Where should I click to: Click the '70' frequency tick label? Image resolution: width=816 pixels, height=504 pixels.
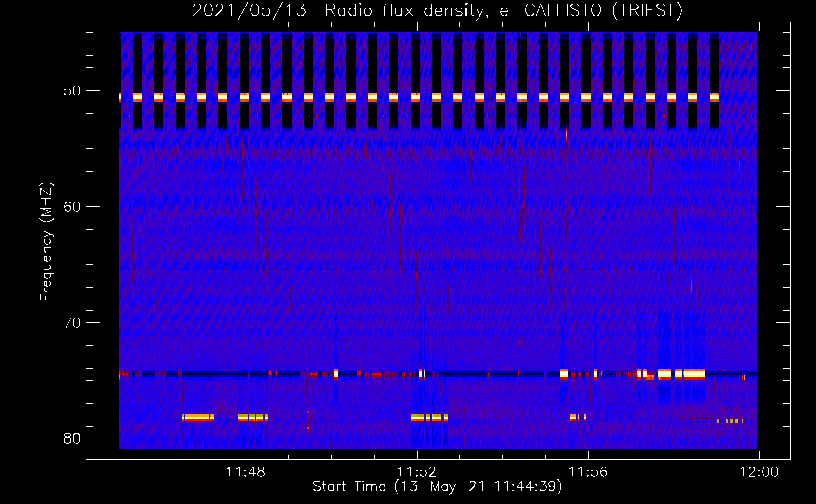click(x=72, y=323)
